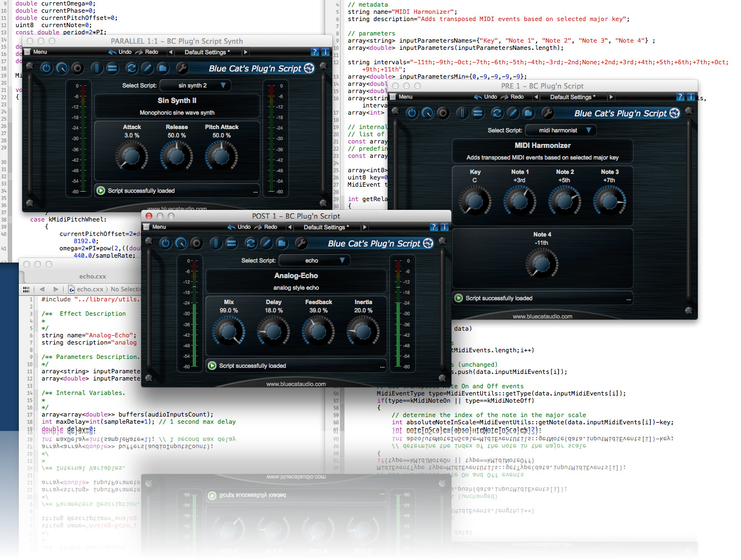Open gear settings in PARALLEL 1:1 toolbar

click(x=78, y=68)
